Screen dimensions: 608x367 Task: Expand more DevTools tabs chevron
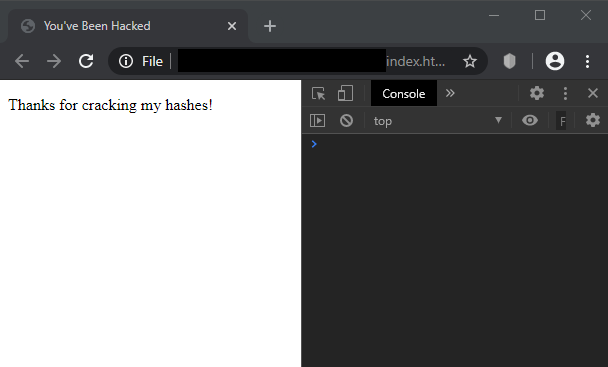tap(450, 93)
